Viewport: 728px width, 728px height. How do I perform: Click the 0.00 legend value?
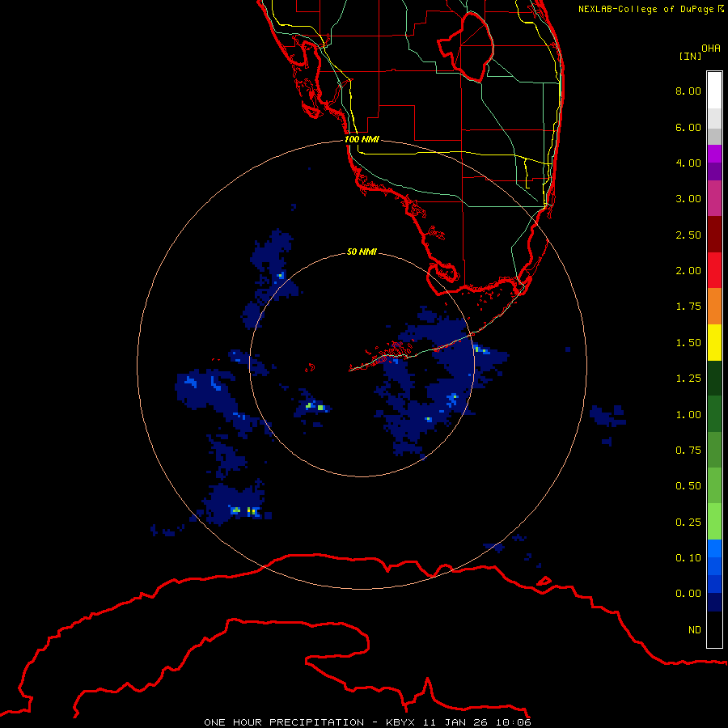tap(688, 594)
